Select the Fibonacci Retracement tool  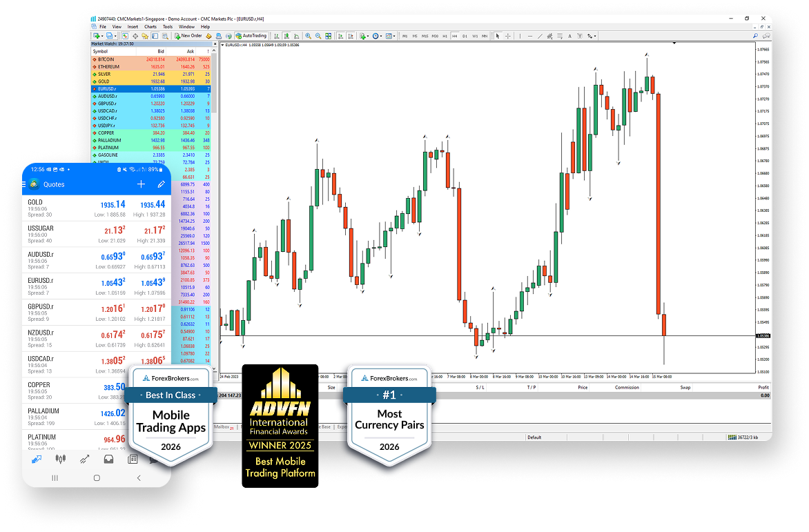(x=560, y=36)
